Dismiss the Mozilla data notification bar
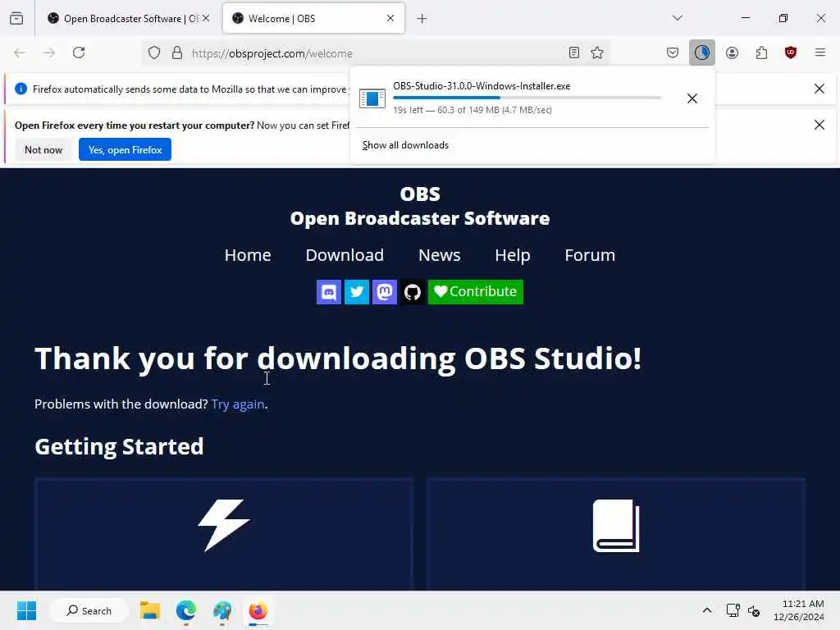This screenshot has height=630, width=840. [x=819, y=89]
